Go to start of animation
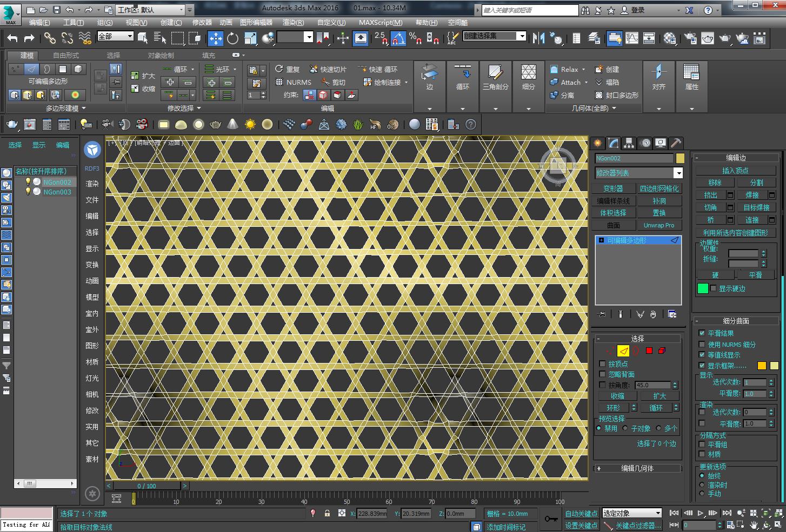The image size is (786, 532). click(674, 513)
